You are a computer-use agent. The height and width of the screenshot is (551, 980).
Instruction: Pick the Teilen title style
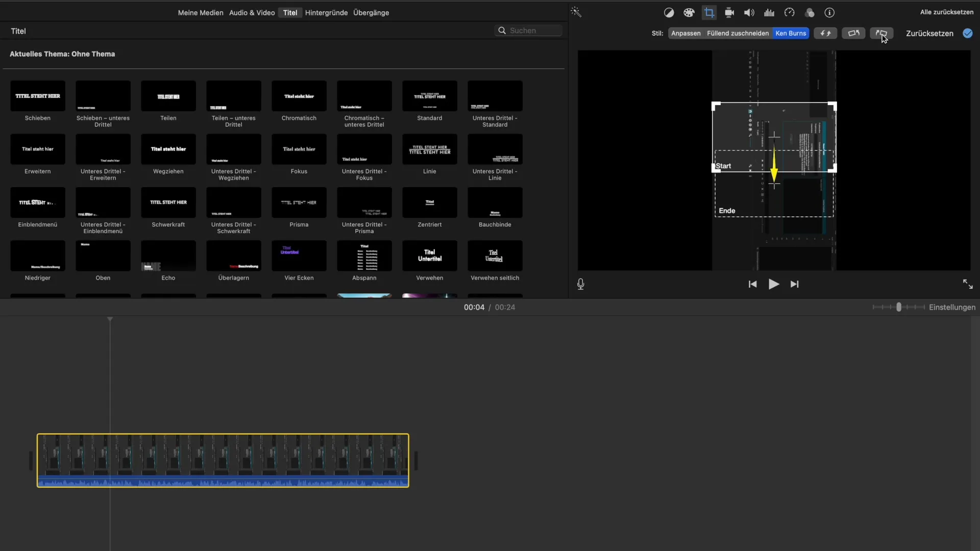[168, 96]
